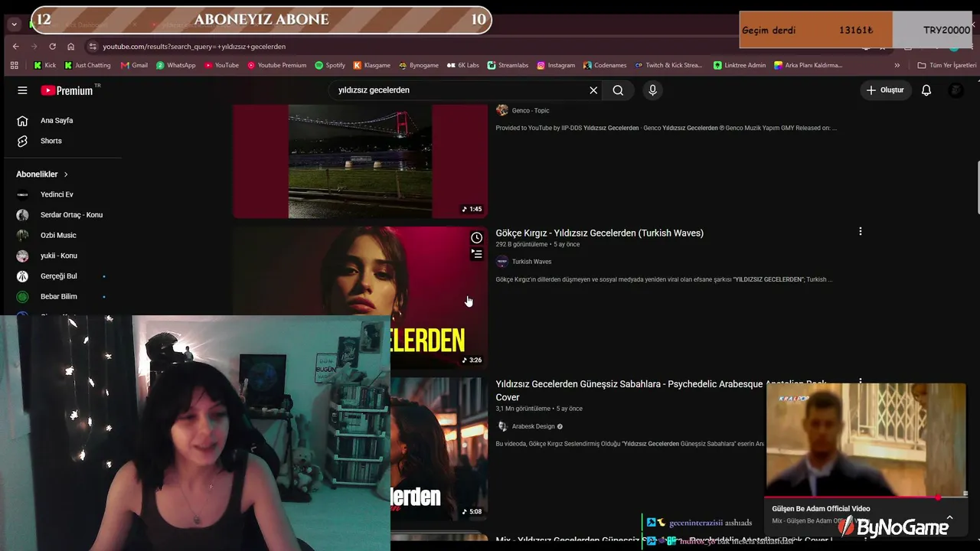Viewport: 980px width, 551px height.
Task: Open the Tüm Yer İşaretleri folder
Action: tap(947, 65)
